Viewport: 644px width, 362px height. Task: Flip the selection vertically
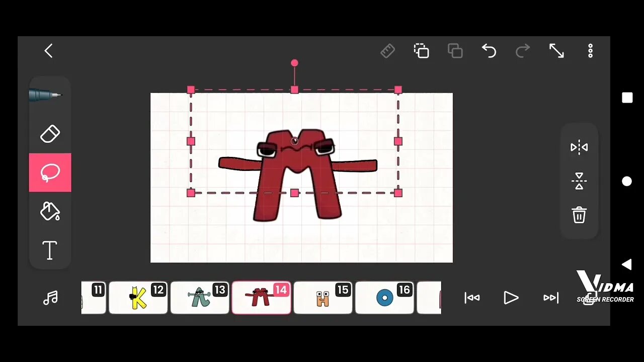(579, 181)
